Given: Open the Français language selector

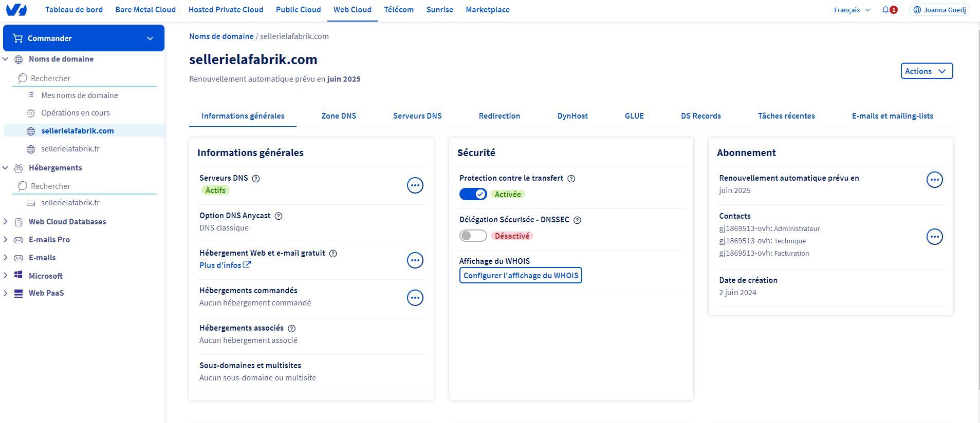Looking at the screenshot, I should [x=852, y=10].
